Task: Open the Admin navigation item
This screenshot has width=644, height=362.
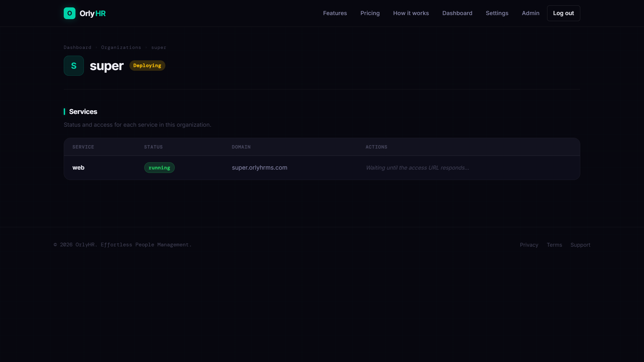Action: tap(530, 13)
